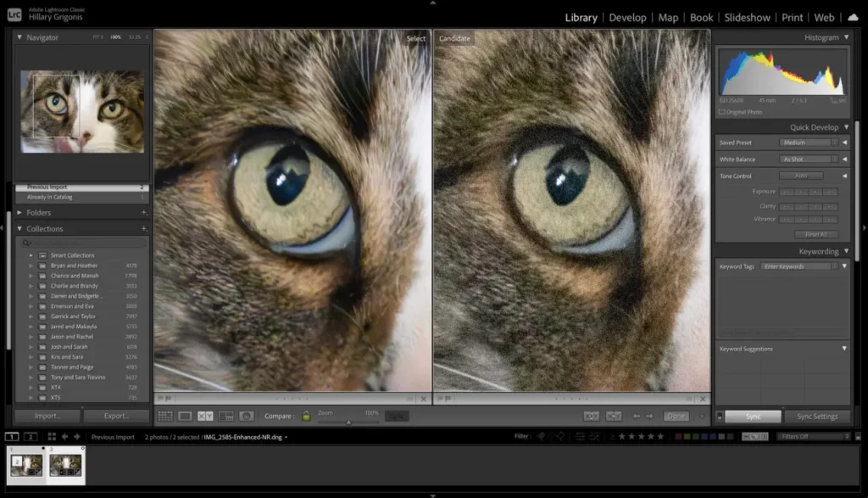The width and height of the screenshot is (868, 498).
Task: Open the Filters Off dropdown menu
Action: pos(810,436)
